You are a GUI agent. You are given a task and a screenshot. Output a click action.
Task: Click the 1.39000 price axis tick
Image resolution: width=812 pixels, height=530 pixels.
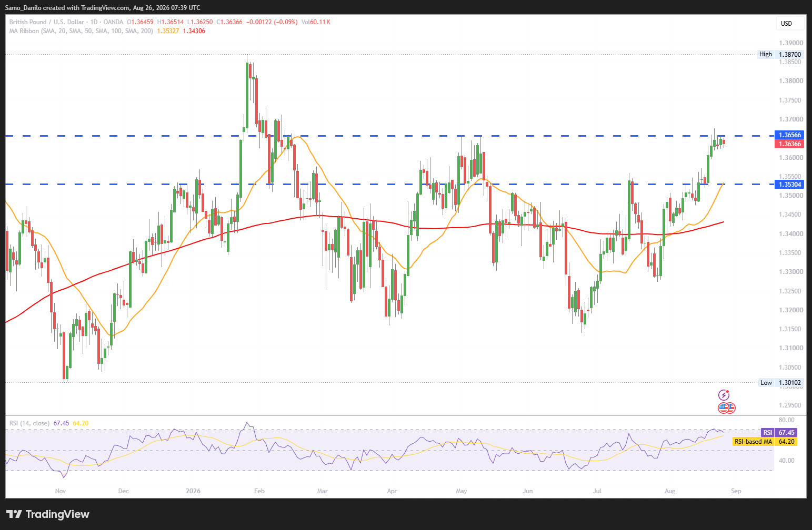pyautogui.click(x=791, y=43)
